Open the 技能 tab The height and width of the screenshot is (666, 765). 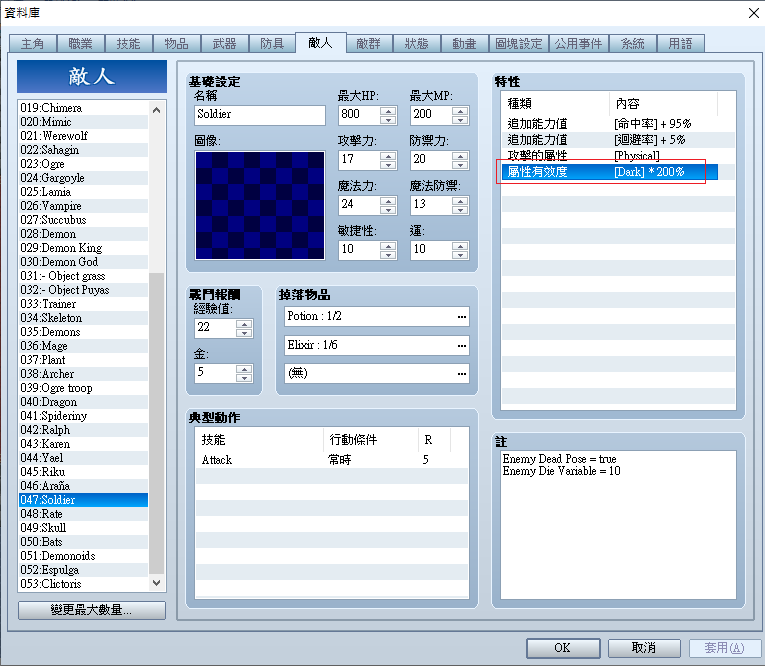click(x=128, y=44)
